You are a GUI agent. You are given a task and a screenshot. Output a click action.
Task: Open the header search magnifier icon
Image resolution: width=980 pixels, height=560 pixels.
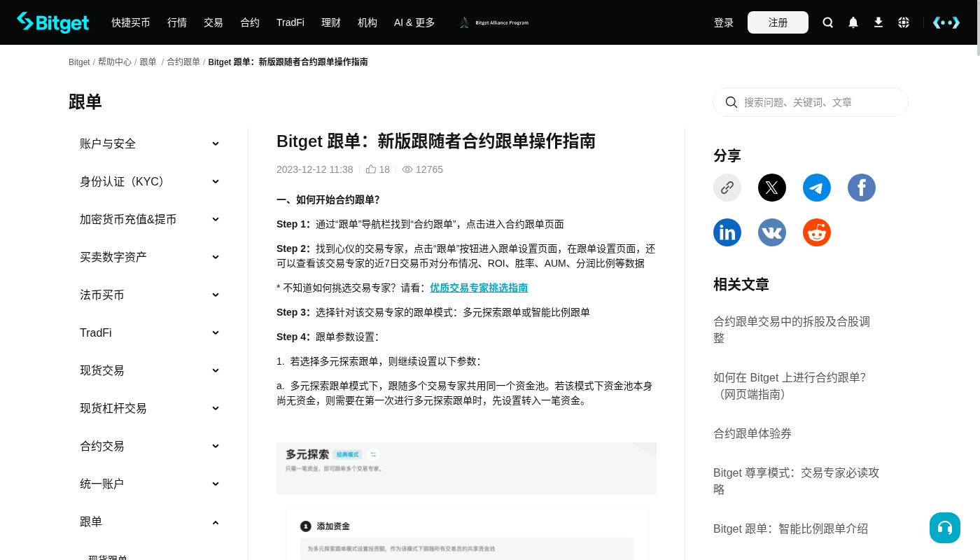click(828, 22)
